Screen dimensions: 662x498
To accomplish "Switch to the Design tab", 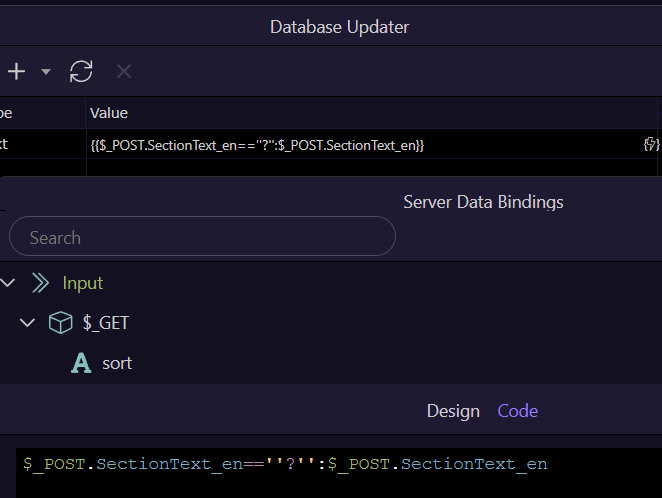I will pyautogui.click(x=453, y=411).
